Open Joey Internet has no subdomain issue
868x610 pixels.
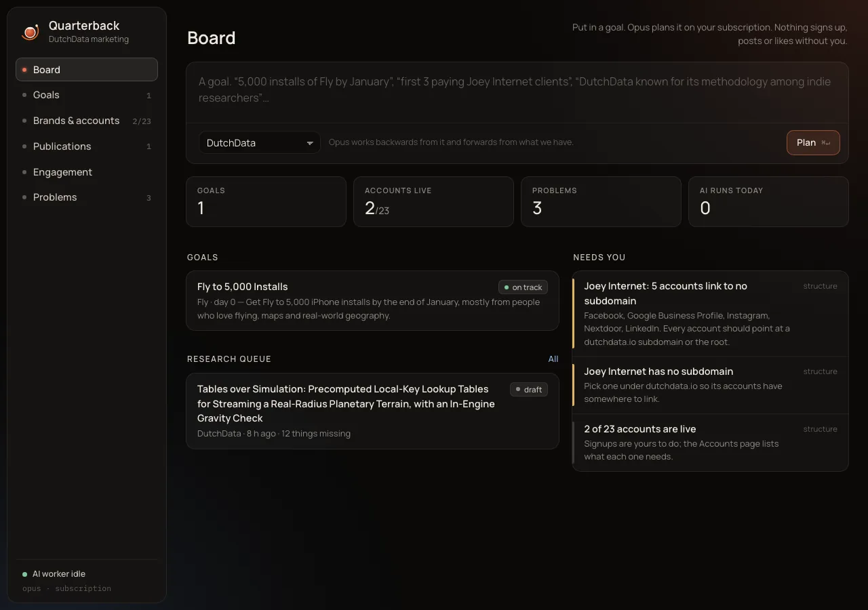tap(710, 385)
